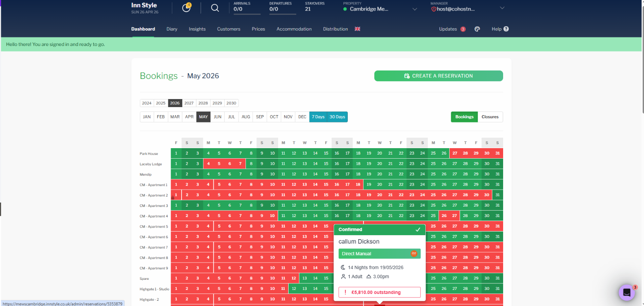Click the Arrivals 0/0 counter
Image resolution: width=644 pixels, height=306 pixels.
[247, 8]
